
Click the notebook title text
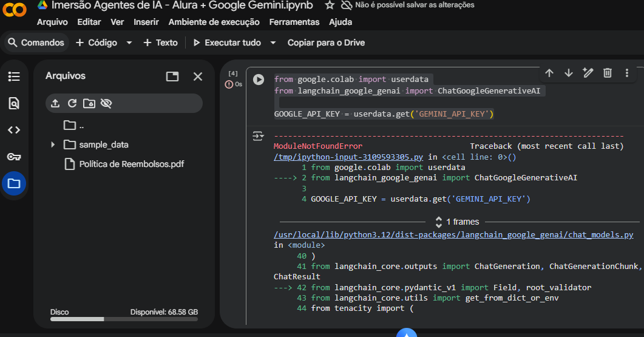pos(182,5)
